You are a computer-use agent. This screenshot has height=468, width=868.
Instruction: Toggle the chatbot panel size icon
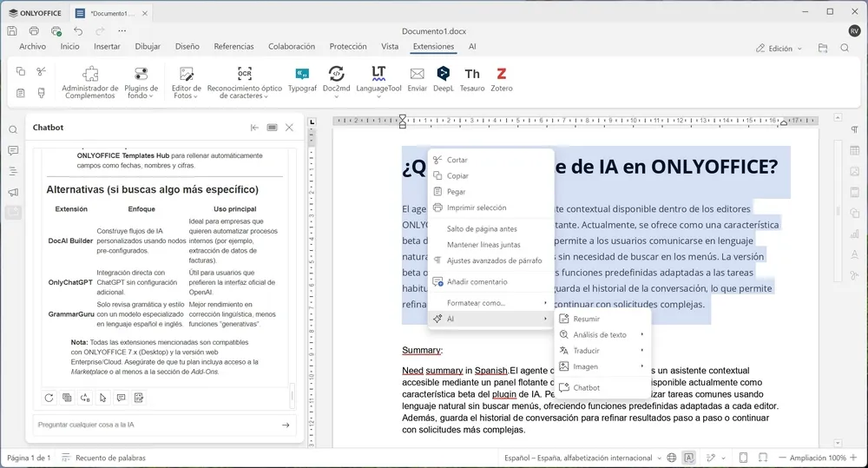(272, 128)
